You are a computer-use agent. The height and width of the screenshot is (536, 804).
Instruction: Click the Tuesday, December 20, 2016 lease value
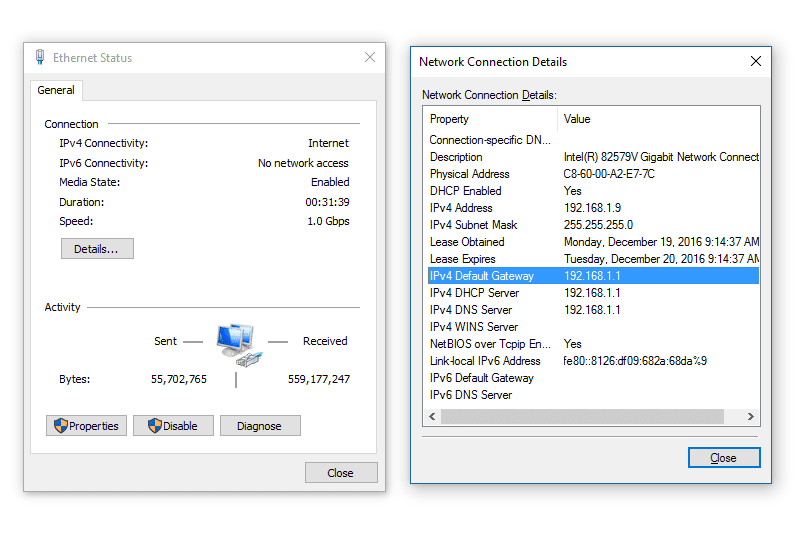661,259
